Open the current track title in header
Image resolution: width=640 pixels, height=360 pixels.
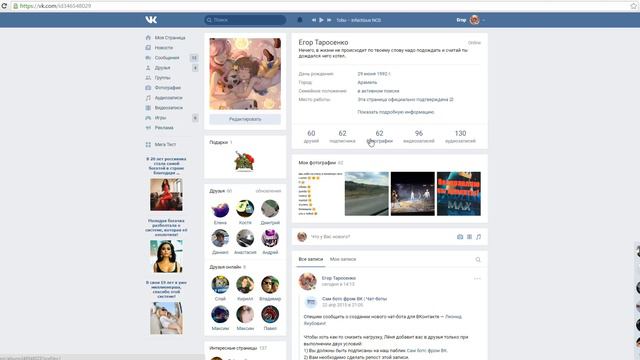(x=359, y=20)
